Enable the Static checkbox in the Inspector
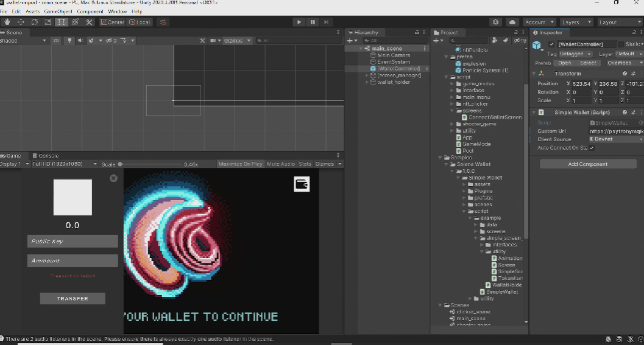 pyautogui.click(x=621, y=44)
